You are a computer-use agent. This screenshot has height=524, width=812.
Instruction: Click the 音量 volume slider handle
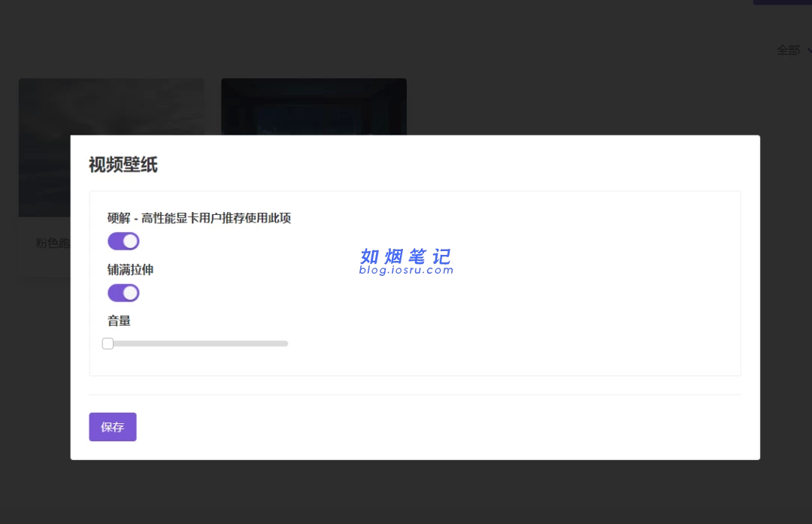coord(108,344)
